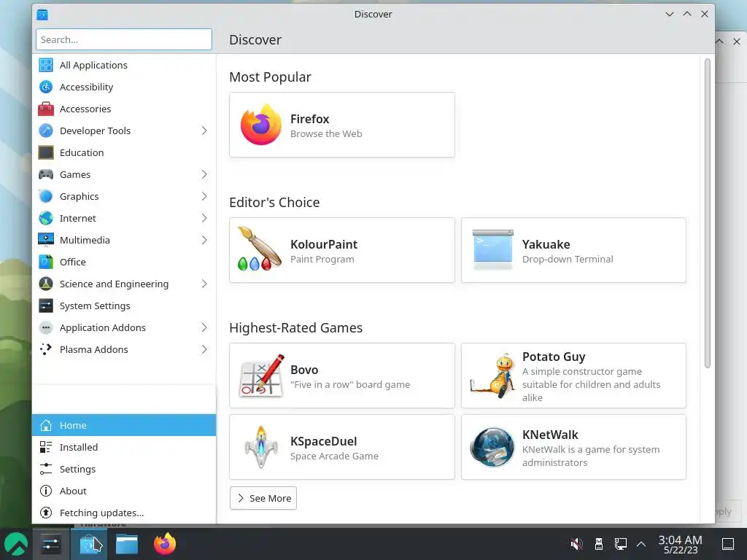This screenshot has width=747, height=560.
Task: Expand the Internet subcategories arrow
Action: coord(204,218)
